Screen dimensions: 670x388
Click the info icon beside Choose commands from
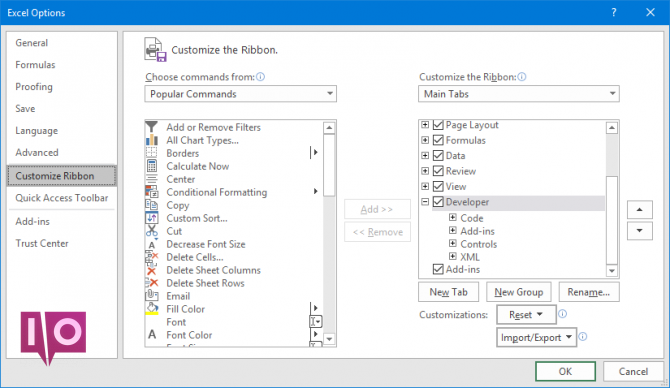point(261,77)
